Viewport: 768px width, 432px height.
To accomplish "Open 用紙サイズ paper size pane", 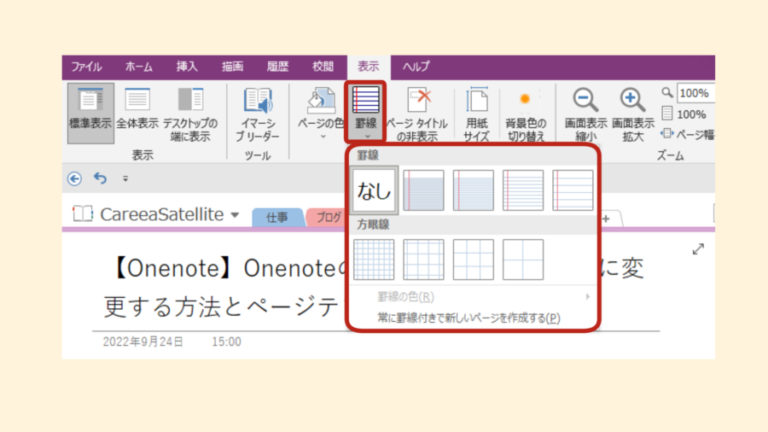I will click(x=477, y=114).
